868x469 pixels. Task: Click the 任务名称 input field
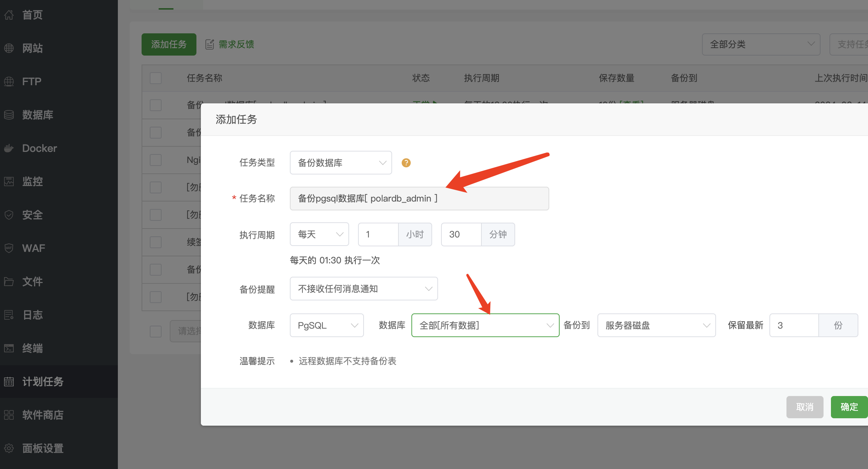coord(420,199)
